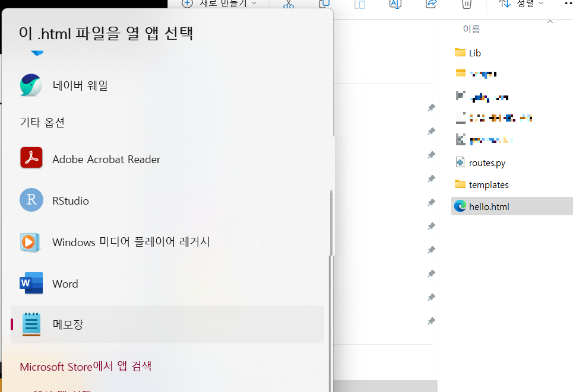Screen dimensions: 573x392
Task: Choose the Word app icon
Action: (x=31, y=283)
